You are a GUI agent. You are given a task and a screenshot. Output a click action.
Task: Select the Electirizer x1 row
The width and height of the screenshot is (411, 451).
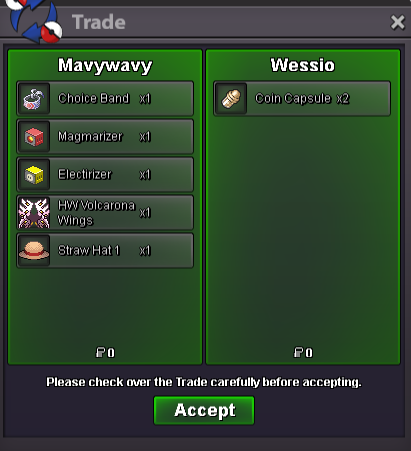click(105, 175)
